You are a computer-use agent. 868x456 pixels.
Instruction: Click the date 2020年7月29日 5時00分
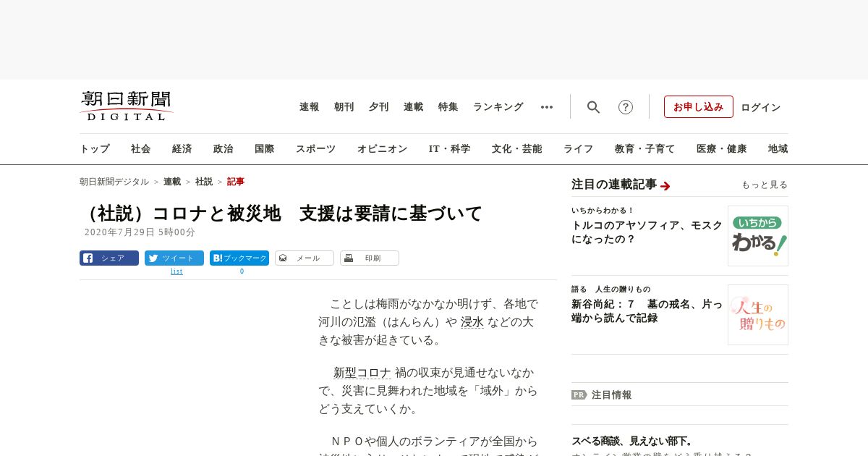[140, 232]
